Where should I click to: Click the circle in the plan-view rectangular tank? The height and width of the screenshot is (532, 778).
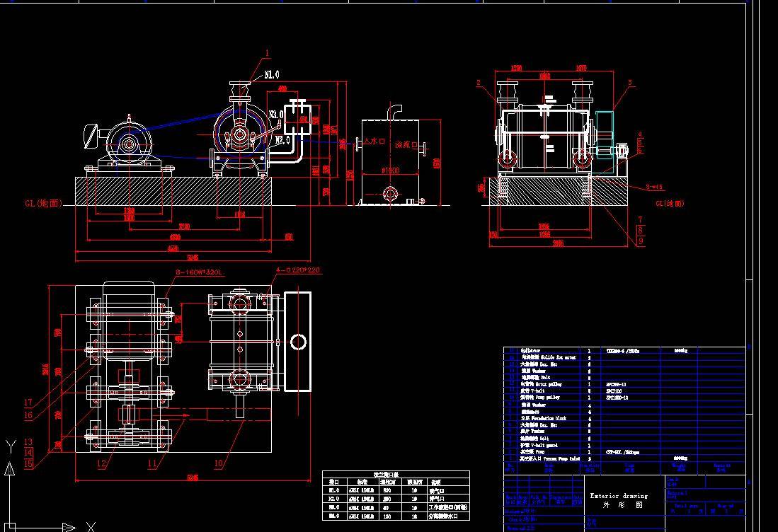pos(298,342)
